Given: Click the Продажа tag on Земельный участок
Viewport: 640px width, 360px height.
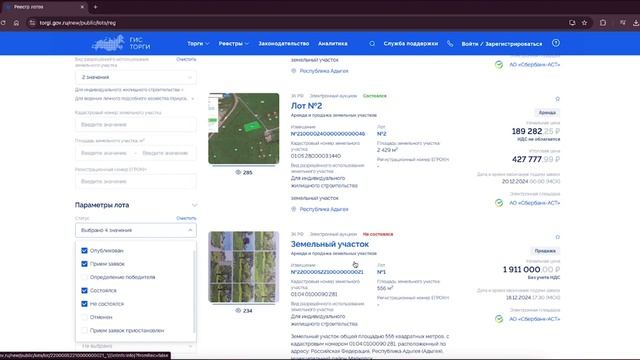Looking at the screenshot, I should click(545, 251).
